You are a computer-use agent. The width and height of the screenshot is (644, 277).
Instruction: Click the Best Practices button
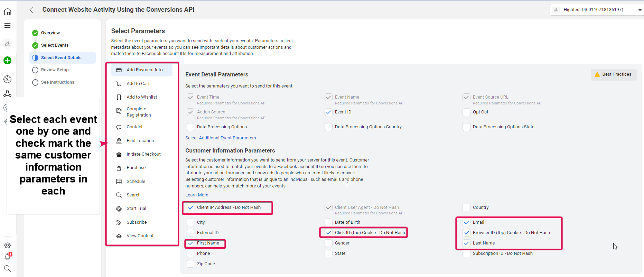click(613, 74)
